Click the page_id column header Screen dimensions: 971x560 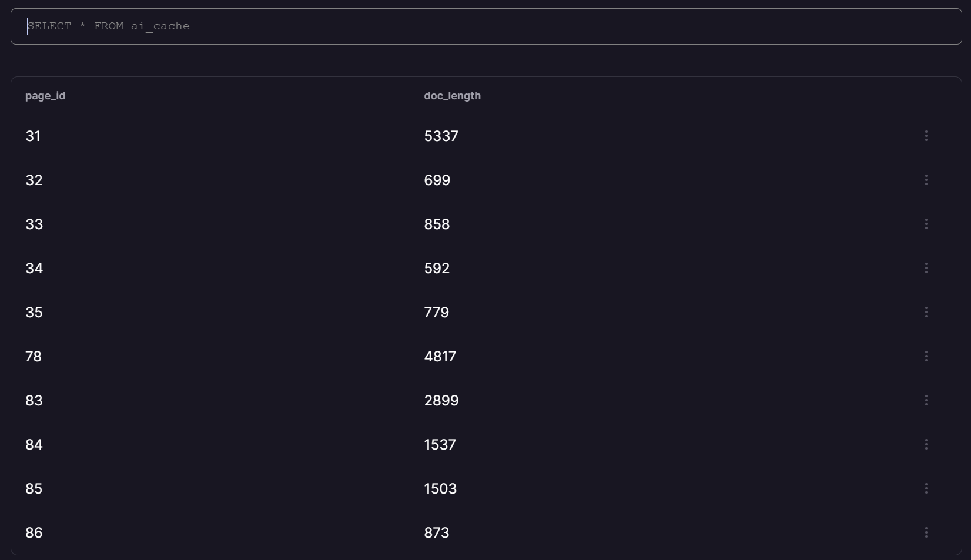tap(45, 96)
